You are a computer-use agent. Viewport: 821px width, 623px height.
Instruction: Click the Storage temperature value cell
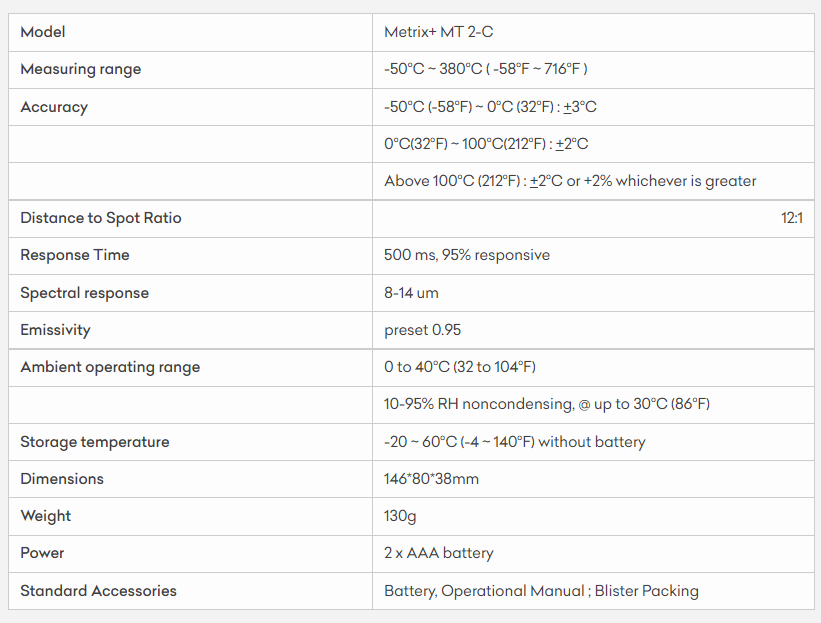click(x=515, y=442)
